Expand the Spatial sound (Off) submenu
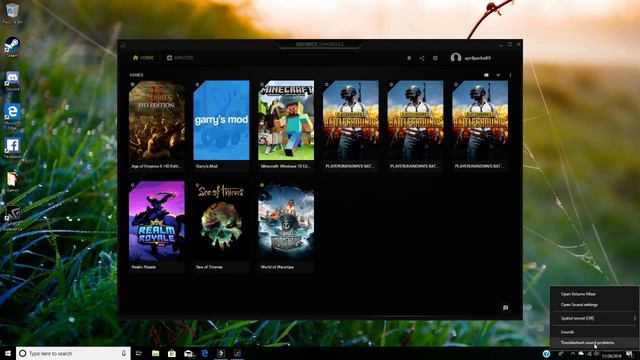This screenshot has width=640, height=360. pyautogui.click(x=594, y=318)
